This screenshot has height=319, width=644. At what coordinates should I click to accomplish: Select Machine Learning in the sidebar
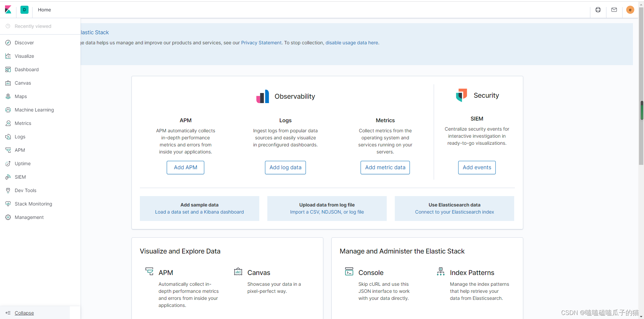click(34, 110)
